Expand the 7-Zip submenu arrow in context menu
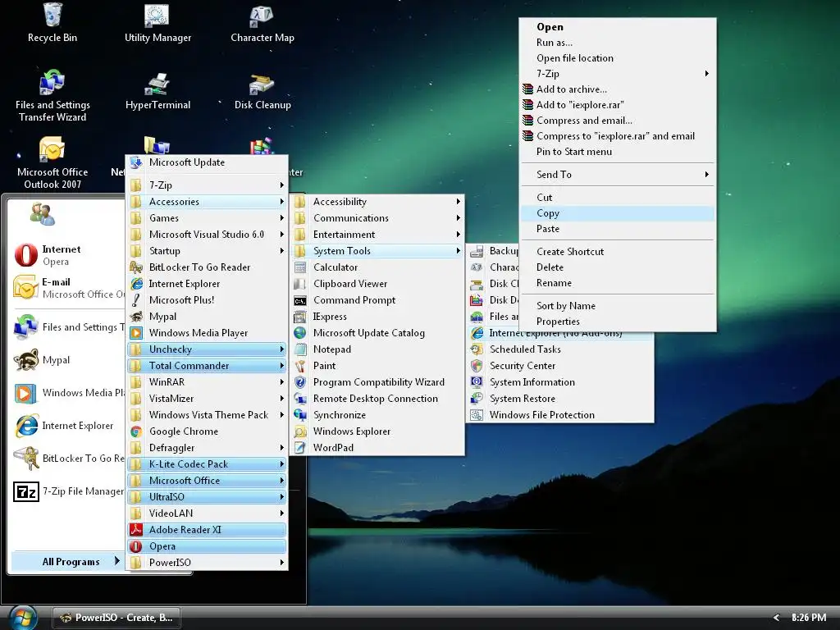This screenshot has width=840, height=630. pyautogui.click(x=706, y=73)
